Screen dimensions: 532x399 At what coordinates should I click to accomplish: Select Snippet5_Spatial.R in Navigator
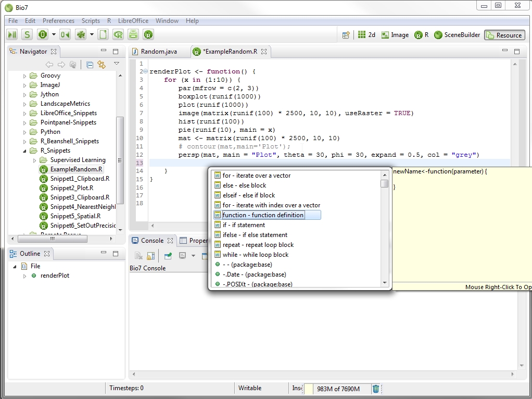pyautogui.click(x=70, y=216)
